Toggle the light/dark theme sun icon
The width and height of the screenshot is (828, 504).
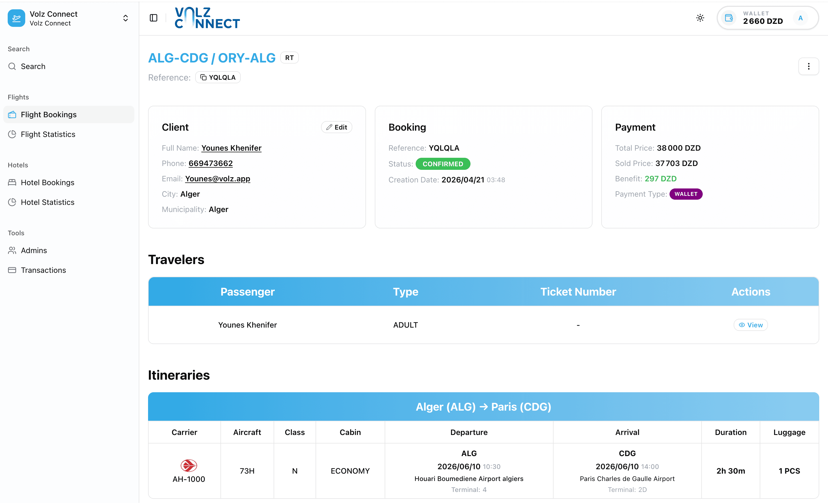point(700,18)
